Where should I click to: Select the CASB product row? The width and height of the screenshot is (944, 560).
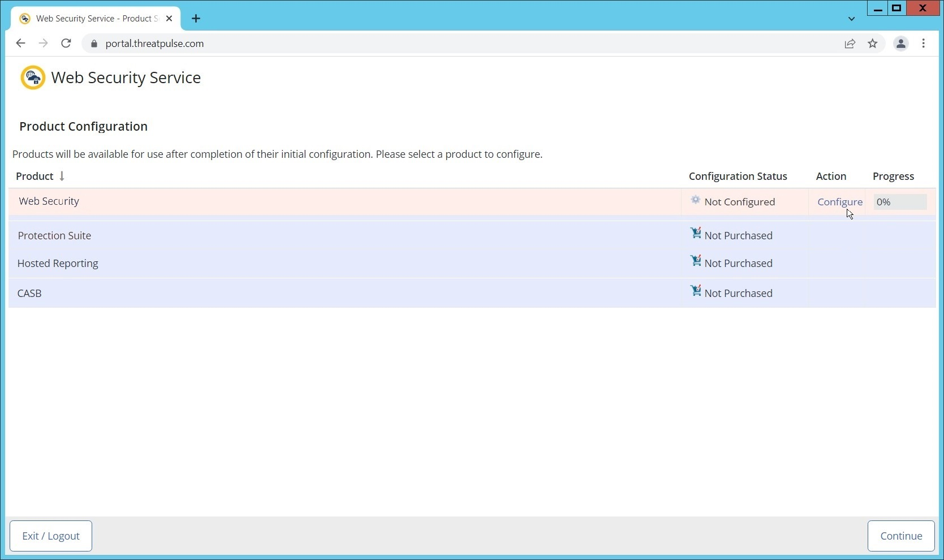pos(339,293)
